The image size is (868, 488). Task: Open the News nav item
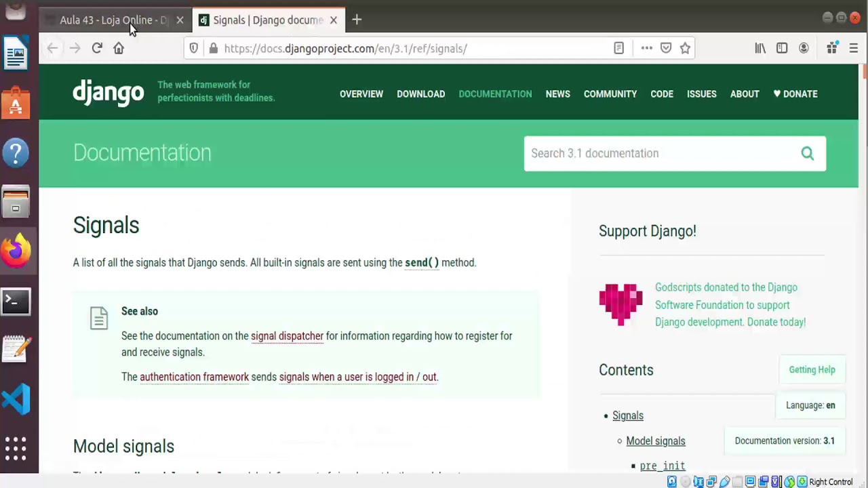click(558, 94)
